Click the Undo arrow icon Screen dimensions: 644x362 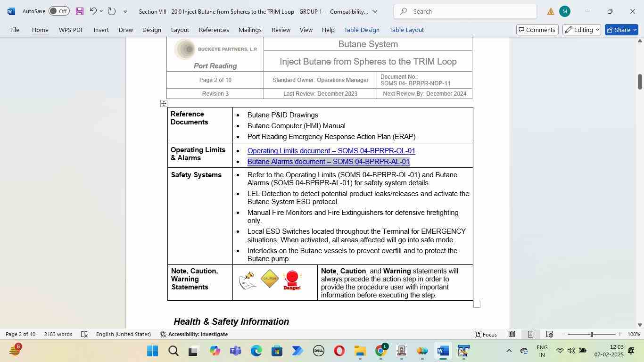[x=93, y=11]
